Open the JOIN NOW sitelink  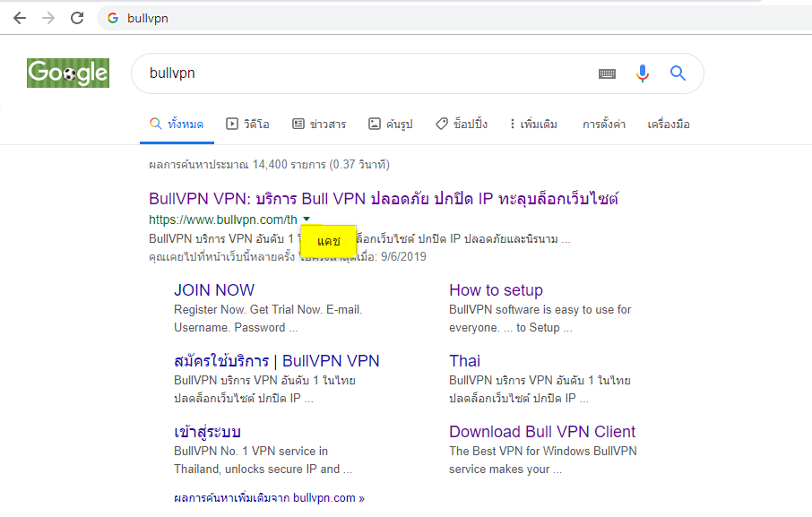214,289
